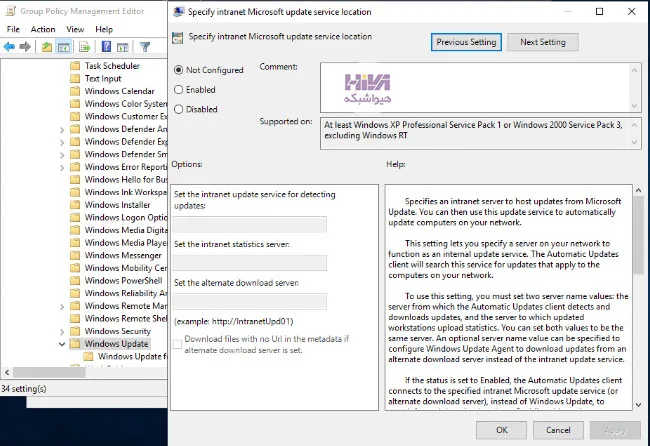This screenshot has width=650, height=446.
Task: Click the Back arrow in the editor toolbar
Action: tap(9, 47)
